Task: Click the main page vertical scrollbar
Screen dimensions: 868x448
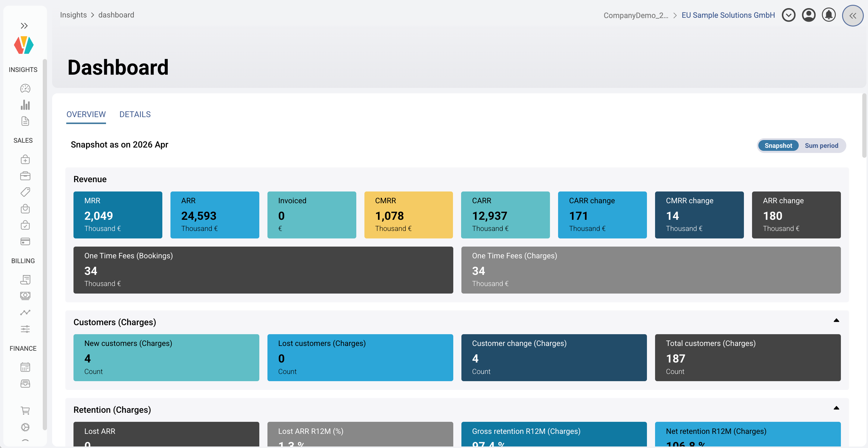Action: (x=864, y=126)
